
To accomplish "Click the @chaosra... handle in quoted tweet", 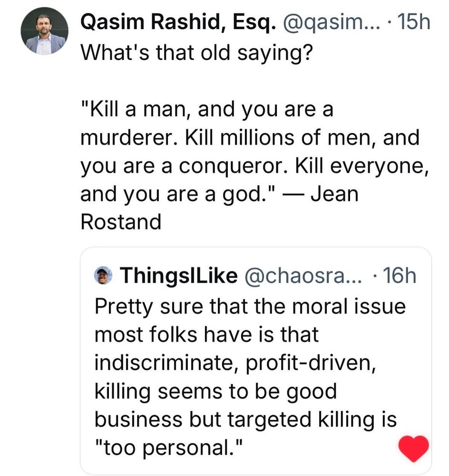I will (302, 276).
